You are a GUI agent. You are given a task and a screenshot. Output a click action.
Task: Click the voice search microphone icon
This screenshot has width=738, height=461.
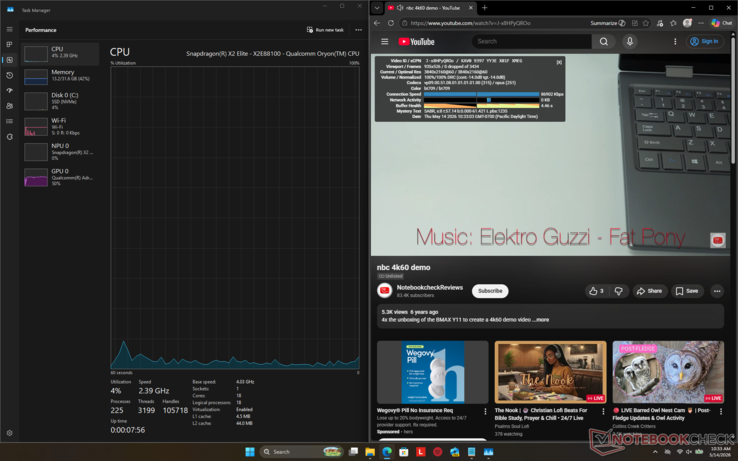pyautogui.click(x=630, y=41)
